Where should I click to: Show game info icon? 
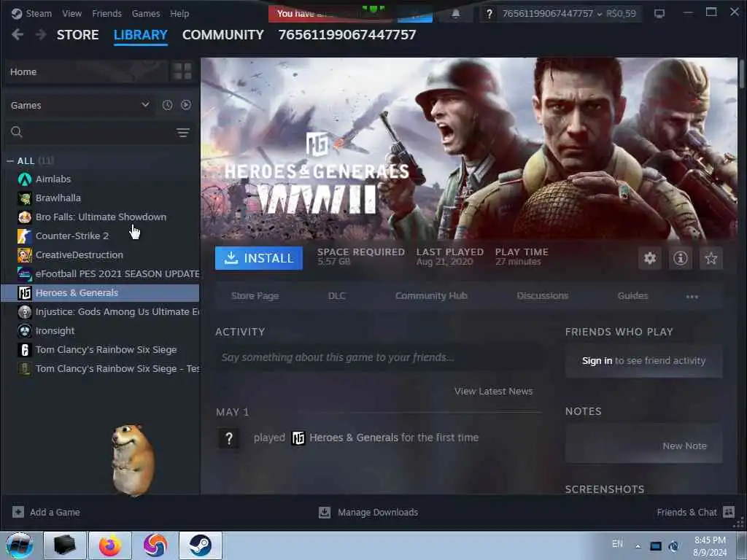coord(681,258)
